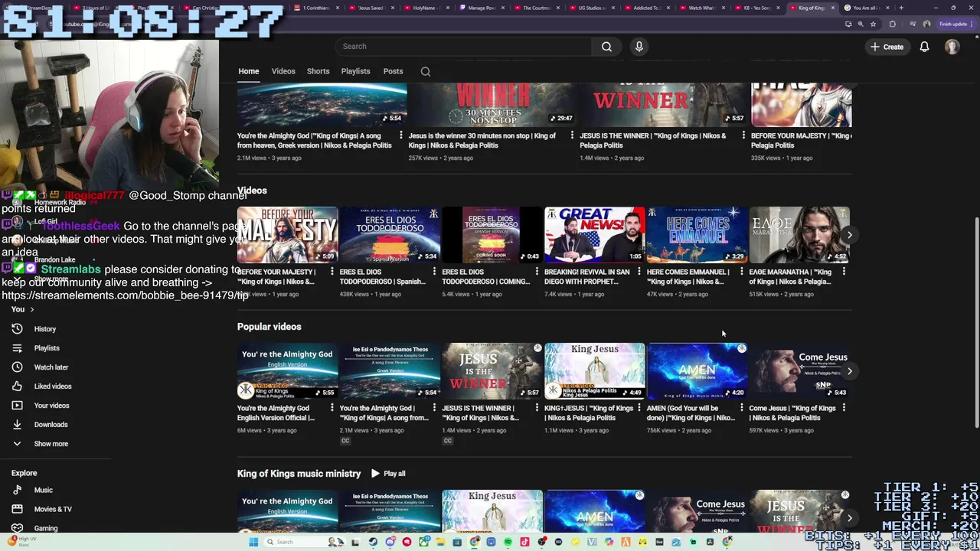980x551 pixels.
Task: Open JESUS IS THE WINNER title in Popular videos
Action: (480, 413)
